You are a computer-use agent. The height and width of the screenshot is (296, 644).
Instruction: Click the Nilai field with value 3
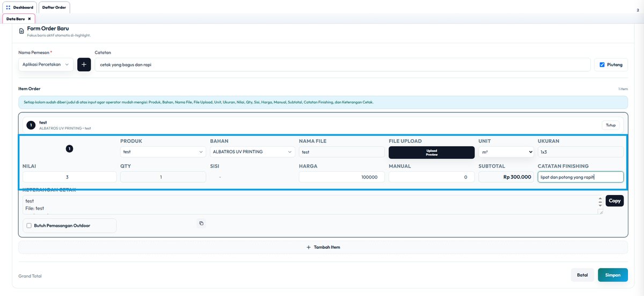point(69,177)
